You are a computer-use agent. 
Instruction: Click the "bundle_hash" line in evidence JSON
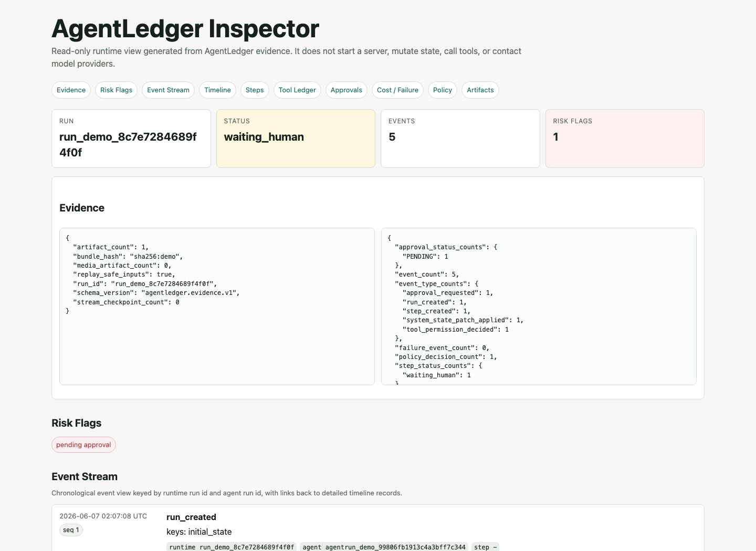[x=128, y=257]
